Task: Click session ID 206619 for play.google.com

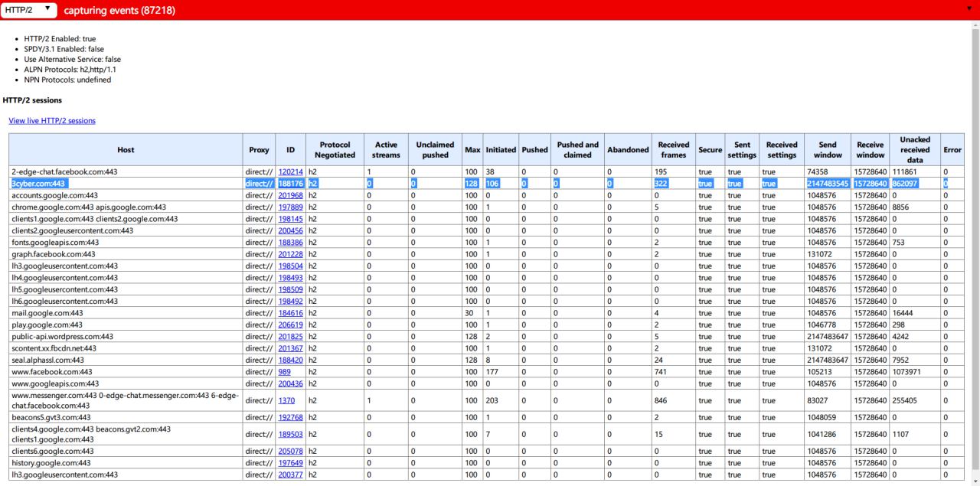Action: coord(290,325)
